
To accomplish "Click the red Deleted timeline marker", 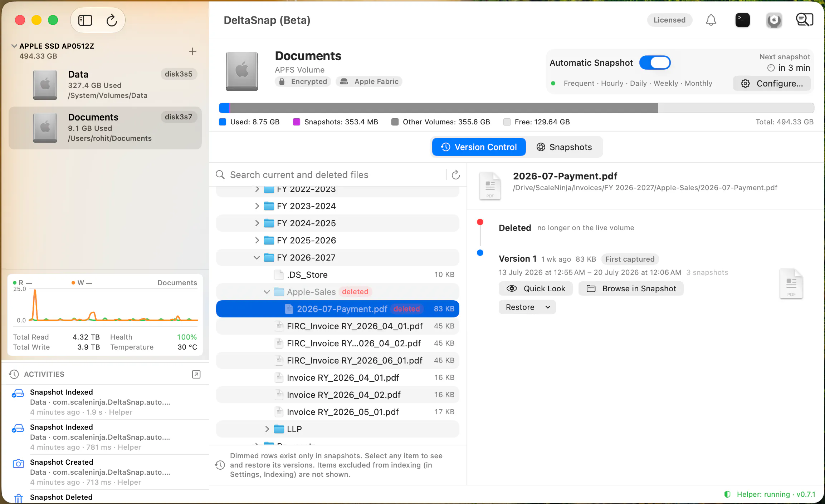I will (x=480, y=222).
